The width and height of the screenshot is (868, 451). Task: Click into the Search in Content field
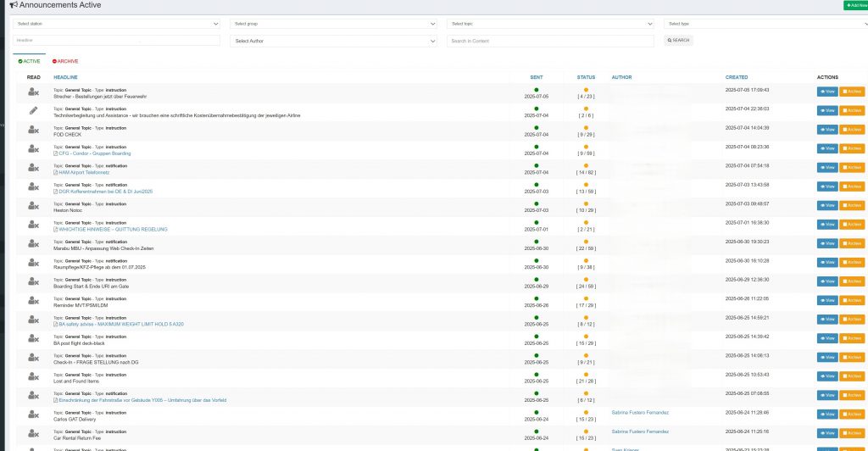click(x=550, y=41)
